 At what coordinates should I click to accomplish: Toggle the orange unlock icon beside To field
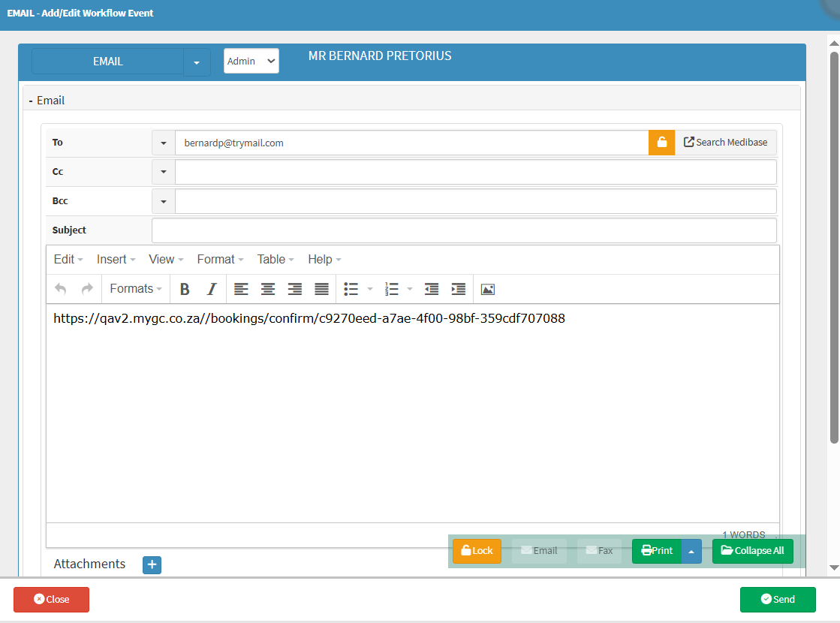click(x=661, y=143)
